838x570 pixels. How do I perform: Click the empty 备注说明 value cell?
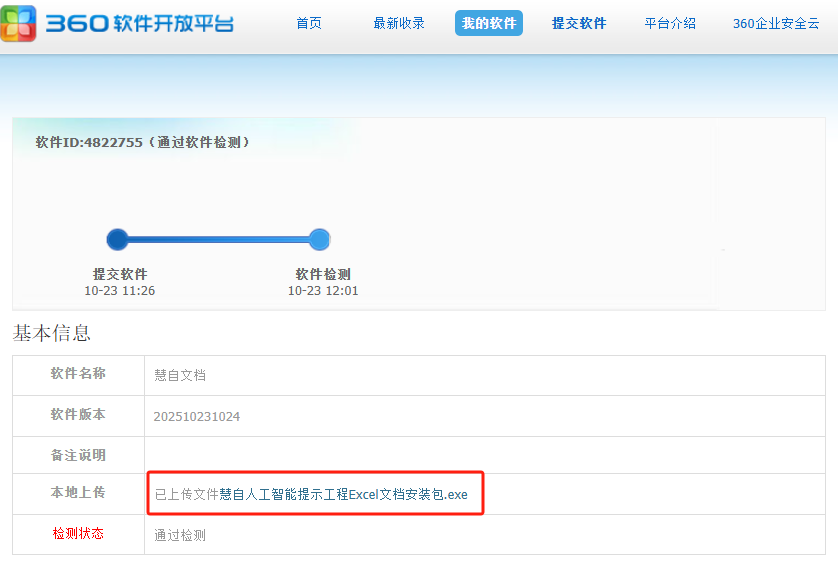click(489, 455)
